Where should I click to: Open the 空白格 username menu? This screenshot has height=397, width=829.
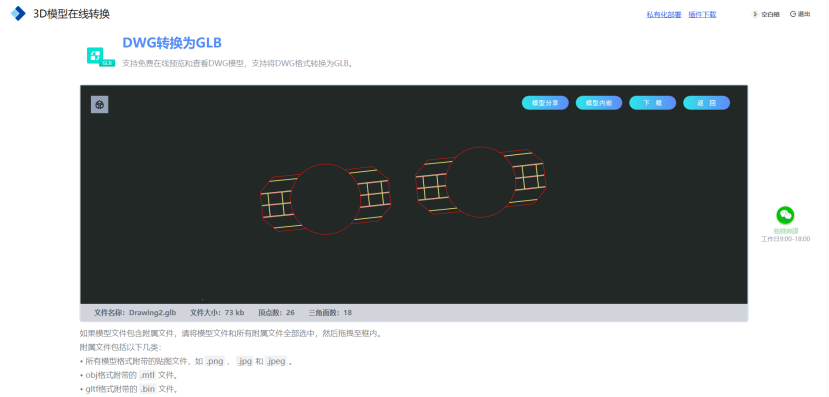[770, 14]
